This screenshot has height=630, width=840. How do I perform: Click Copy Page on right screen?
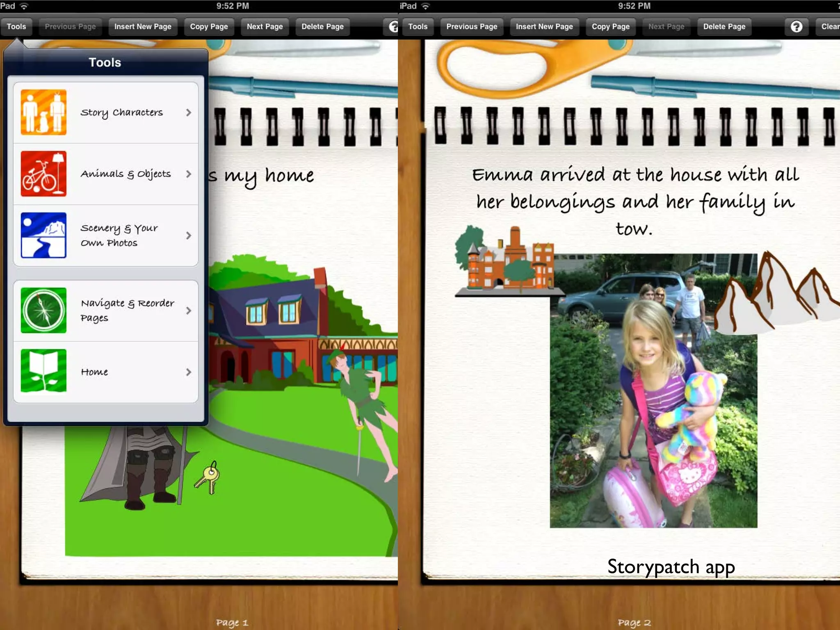(610, 27)
